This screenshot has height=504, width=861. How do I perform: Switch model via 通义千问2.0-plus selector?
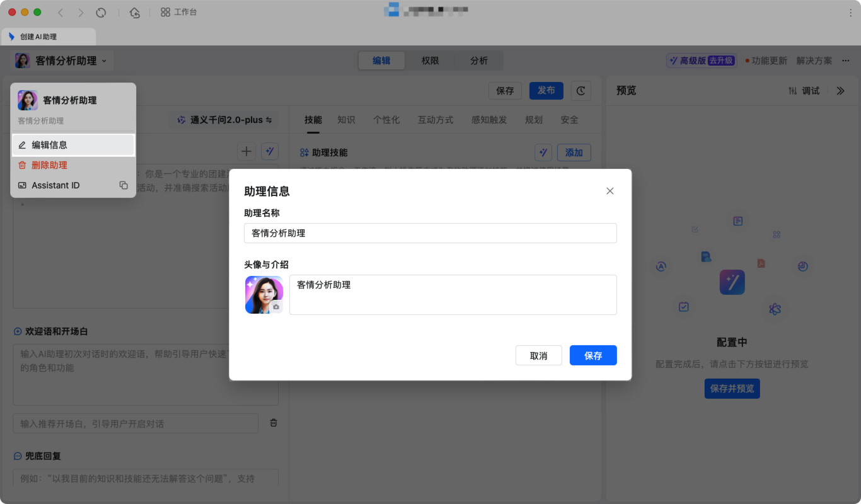tap(224, 120)
